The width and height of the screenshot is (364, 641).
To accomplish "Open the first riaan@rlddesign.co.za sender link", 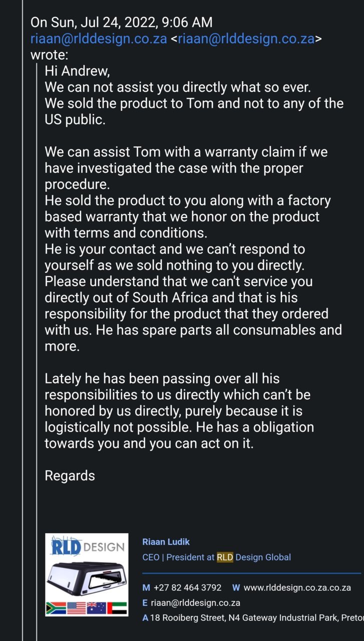I will click(99, 39).
